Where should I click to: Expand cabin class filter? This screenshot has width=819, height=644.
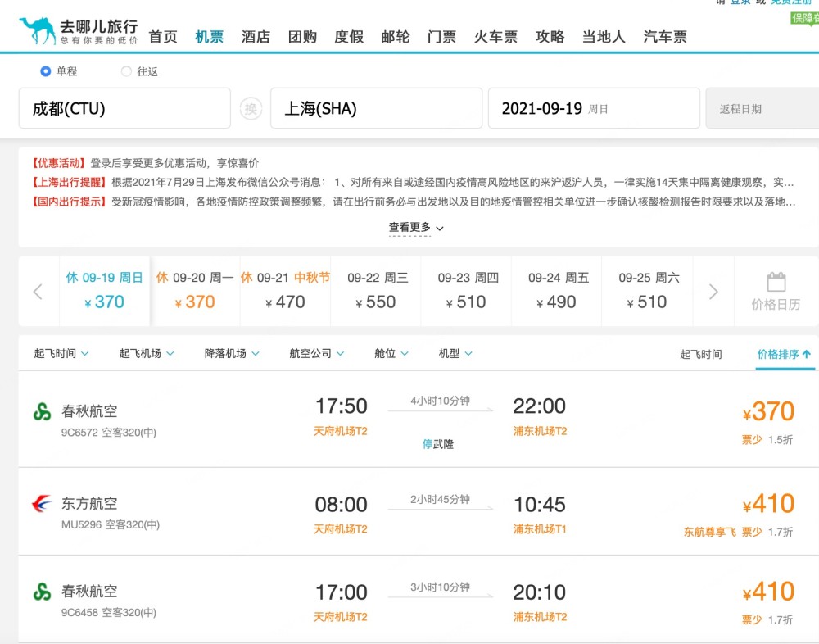391,353
